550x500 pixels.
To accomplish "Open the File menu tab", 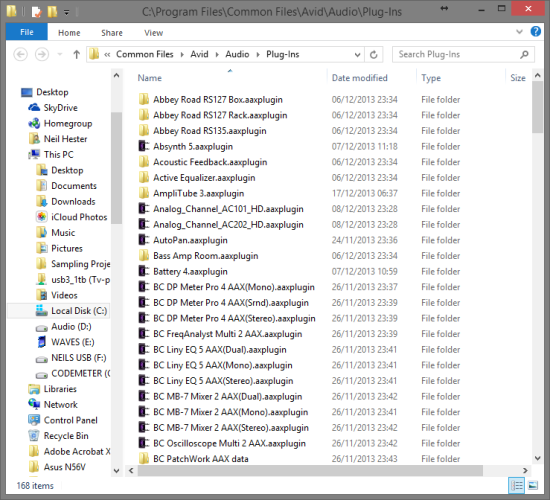I will point(27,32).
